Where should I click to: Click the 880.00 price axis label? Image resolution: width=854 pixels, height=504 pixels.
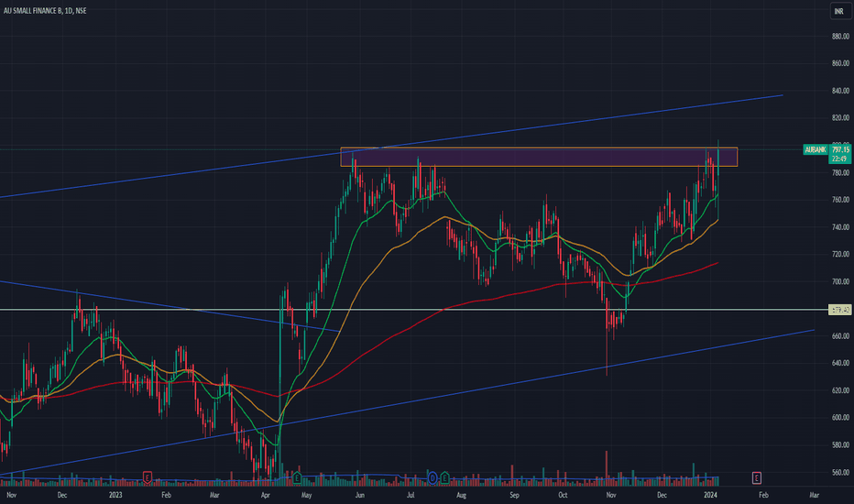[840, 37]
